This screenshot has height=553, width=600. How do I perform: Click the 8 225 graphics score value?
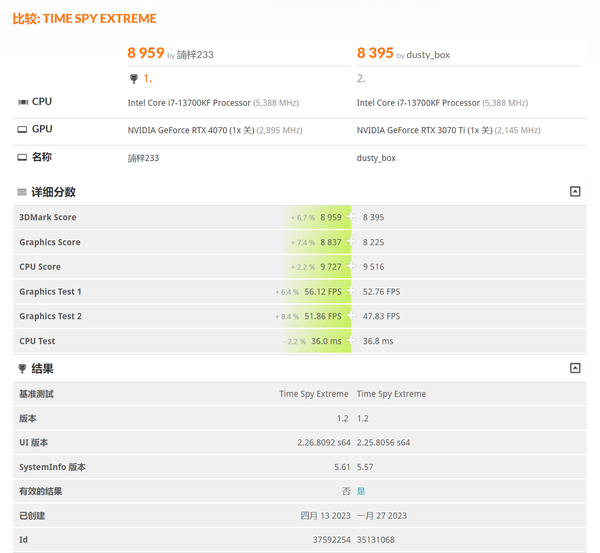point(373,242)
